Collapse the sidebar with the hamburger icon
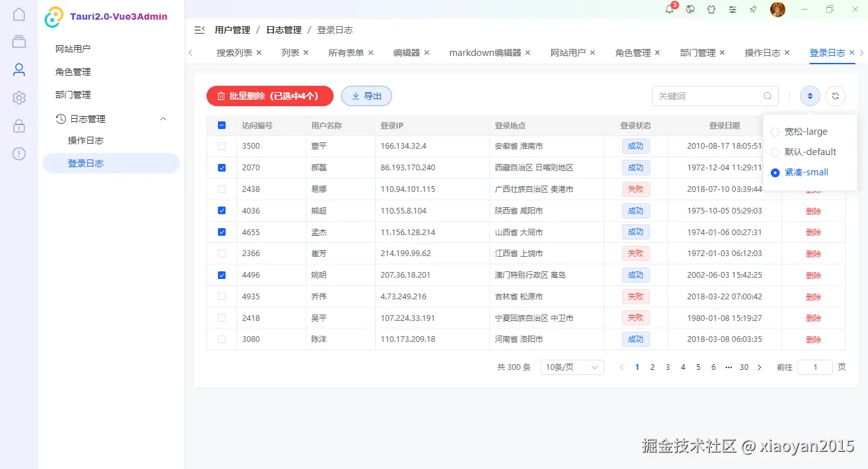 coord(199,29)
